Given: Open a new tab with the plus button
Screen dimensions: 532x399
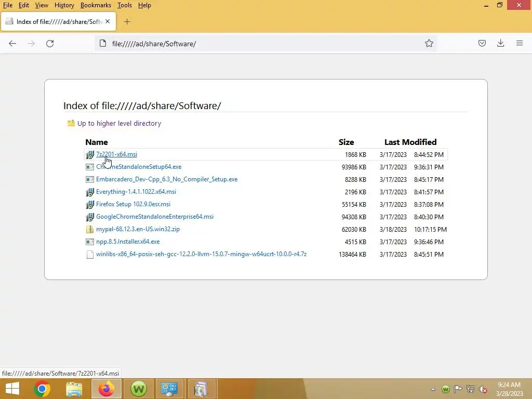Looking at the screenshot, I should pyautogui.click(x=127, y=22).
